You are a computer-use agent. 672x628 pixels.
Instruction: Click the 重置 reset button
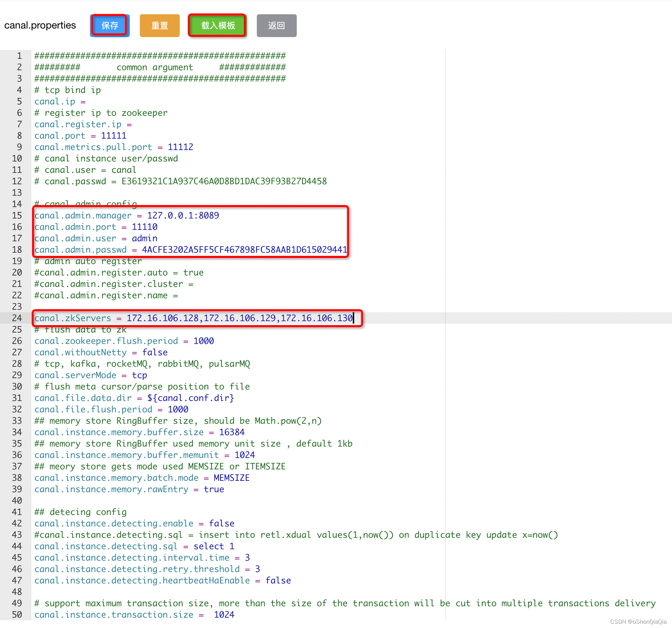159,25
